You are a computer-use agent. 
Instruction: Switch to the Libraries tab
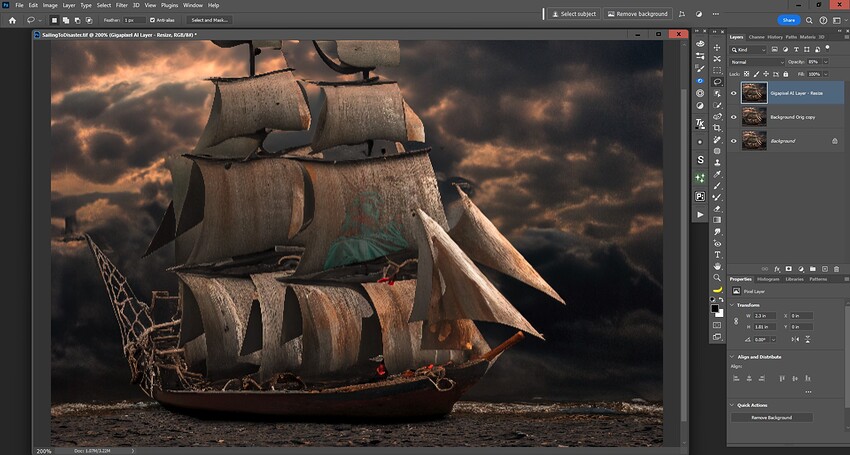click(795, 279)
